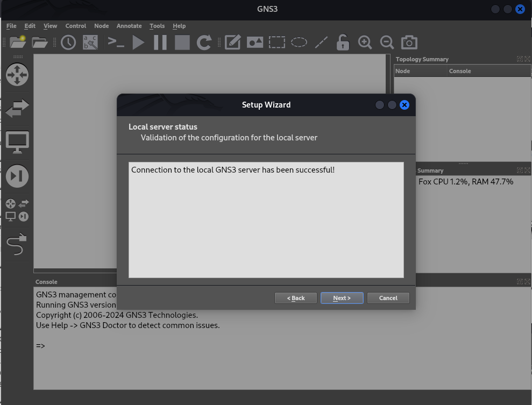Open project folder icon in toolbar

click(40, 42)
